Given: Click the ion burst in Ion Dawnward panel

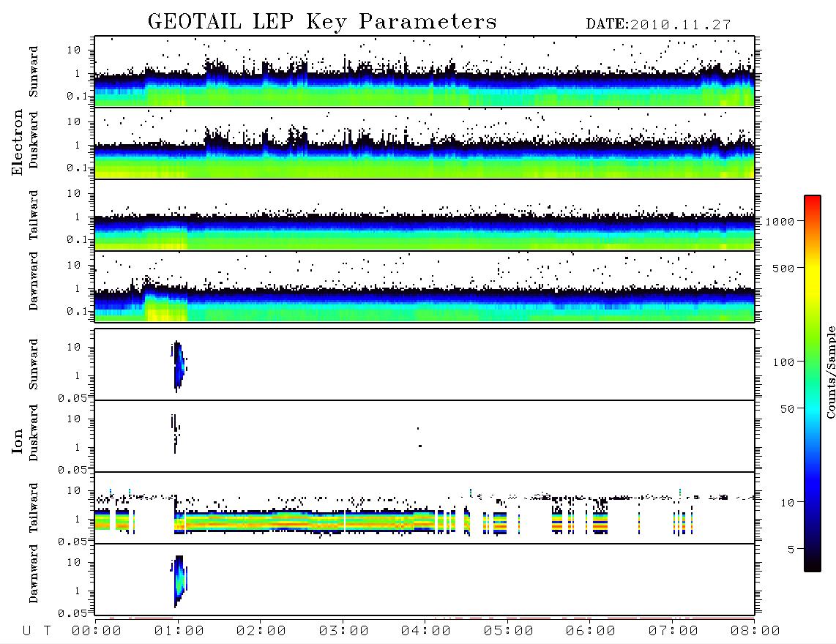Looking at the screenshot, I should 179,581.
